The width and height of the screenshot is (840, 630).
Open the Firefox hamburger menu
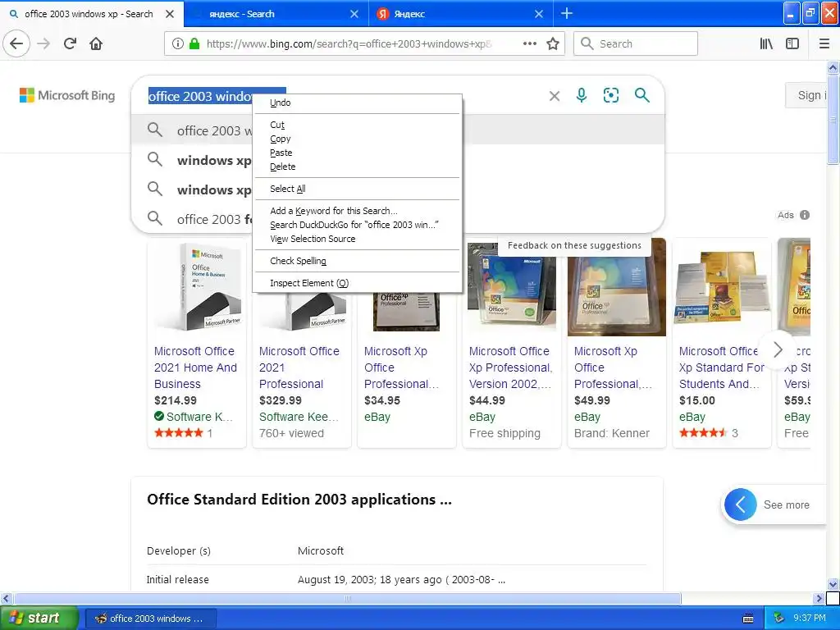824,44
